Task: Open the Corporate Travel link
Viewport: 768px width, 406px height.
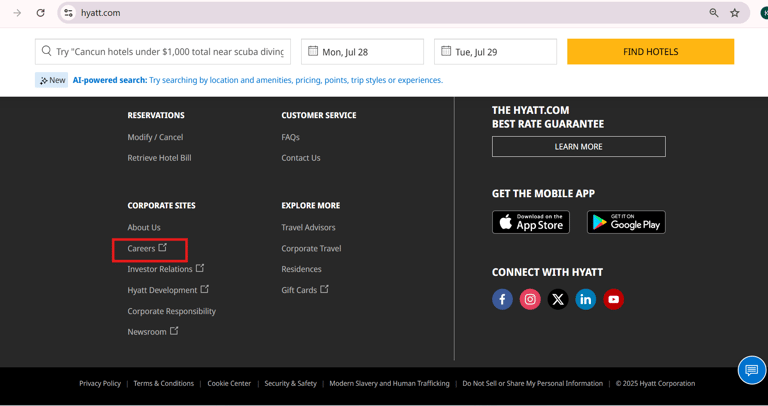Action: 311,248
